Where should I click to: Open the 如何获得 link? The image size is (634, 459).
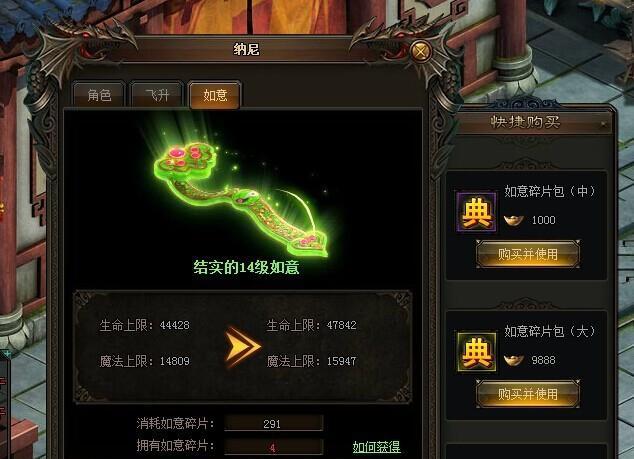tap(376, 447)
